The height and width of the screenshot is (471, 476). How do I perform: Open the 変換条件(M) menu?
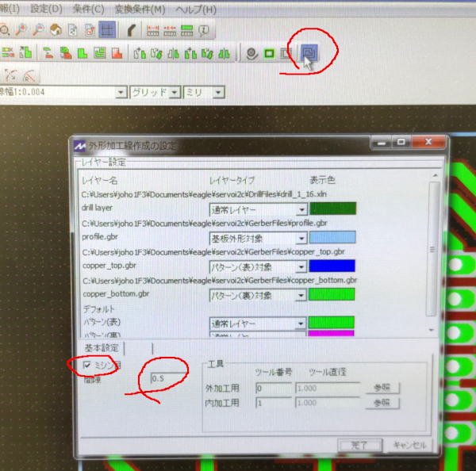click(x=140, y=10)
